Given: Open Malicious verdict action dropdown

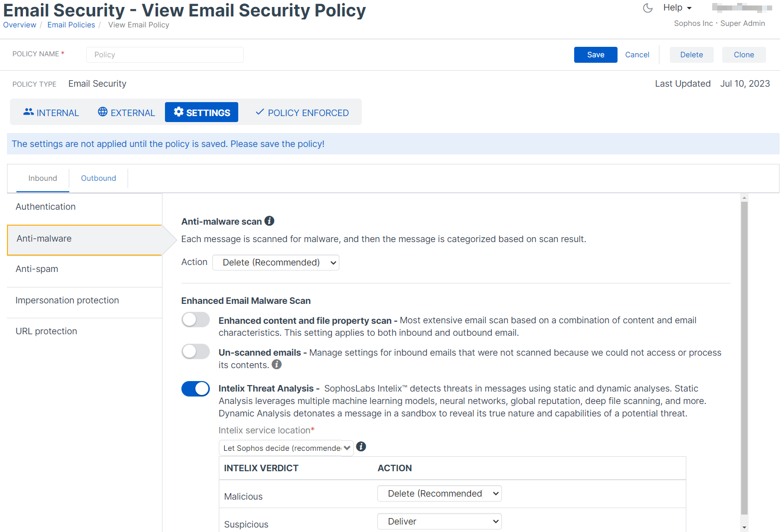Looking at the screenshot, I should point(439,494).
